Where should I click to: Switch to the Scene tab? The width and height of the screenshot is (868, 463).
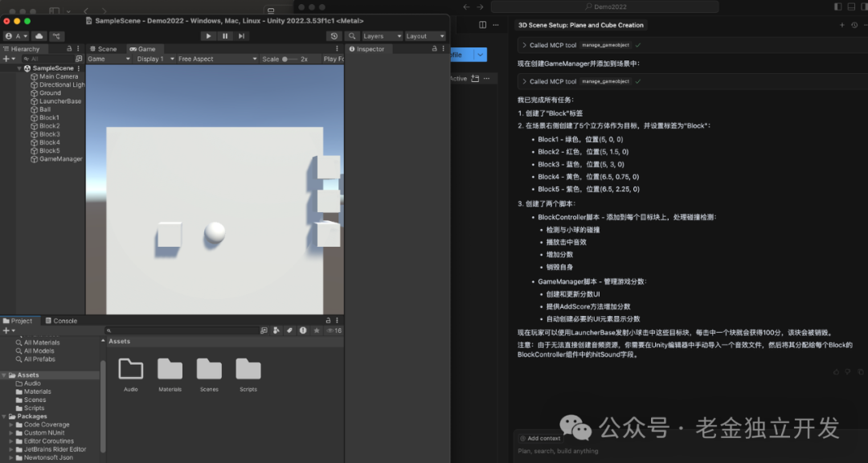(x=104, y=49)
